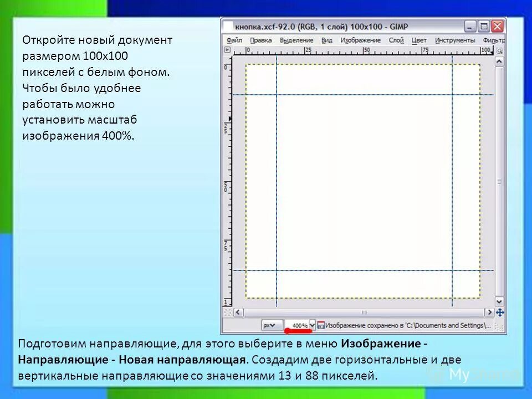The image size is (532, 399).
Task: Click the horizontal ruler to add a guide
Action: pos(360,50)
